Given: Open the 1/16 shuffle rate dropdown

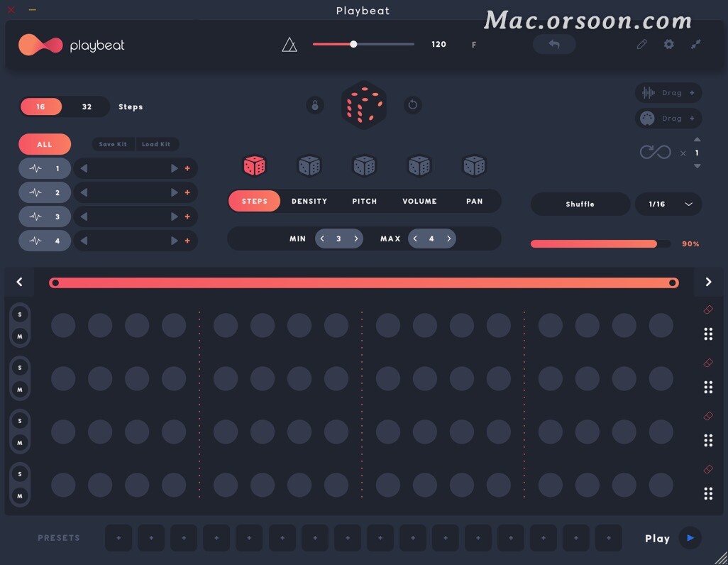Looking at the screenshot, I should [668, 204].
